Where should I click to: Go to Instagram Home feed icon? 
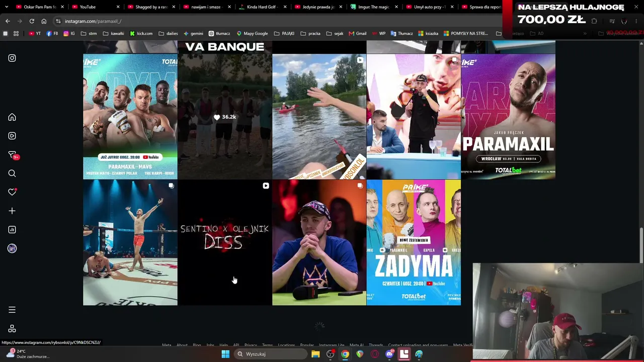click(x=12, y=117)
